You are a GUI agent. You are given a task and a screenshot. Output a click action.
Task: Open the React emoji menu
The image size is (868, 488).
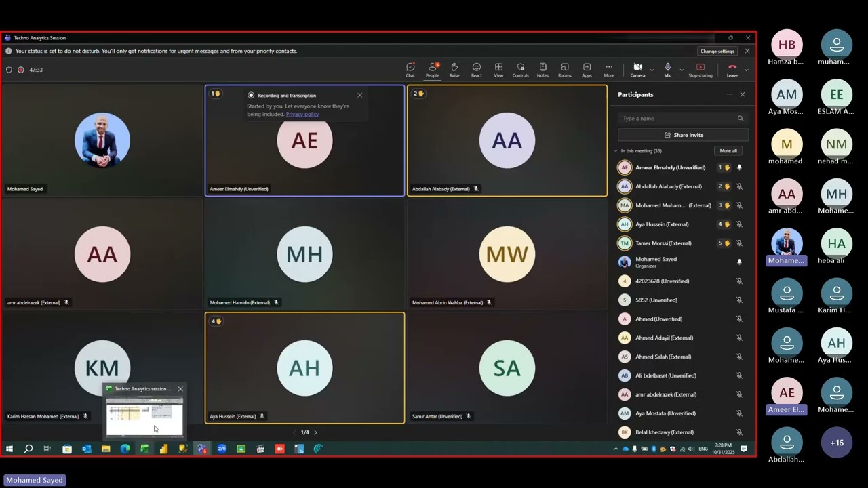click(x=477, y=70)
